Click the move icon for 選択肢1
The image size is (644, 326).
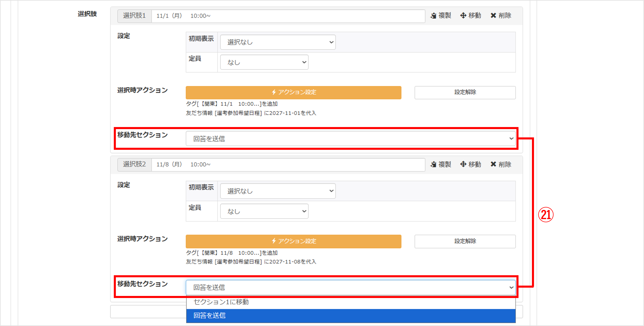[463, 15]
